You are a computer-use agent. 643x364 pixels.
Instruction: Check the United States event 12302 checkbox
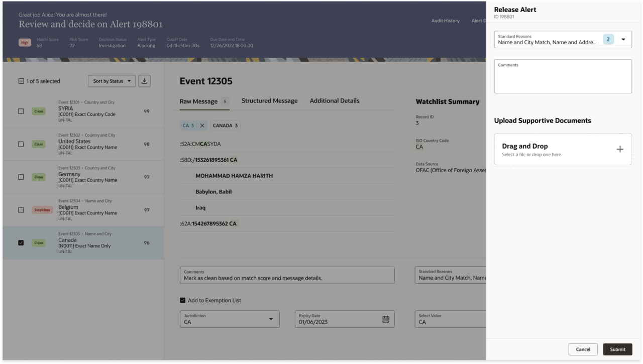pyautogui.click(x=21, y=144)
